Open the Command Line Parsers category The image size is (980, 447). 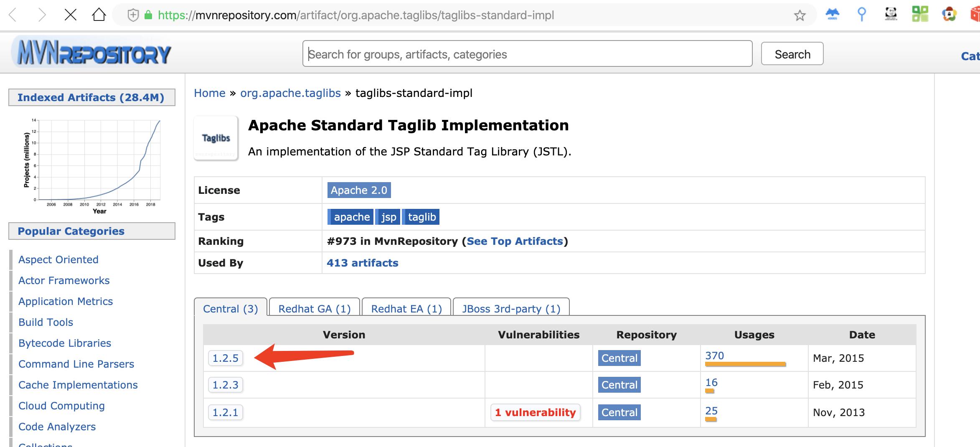point(76,364)
